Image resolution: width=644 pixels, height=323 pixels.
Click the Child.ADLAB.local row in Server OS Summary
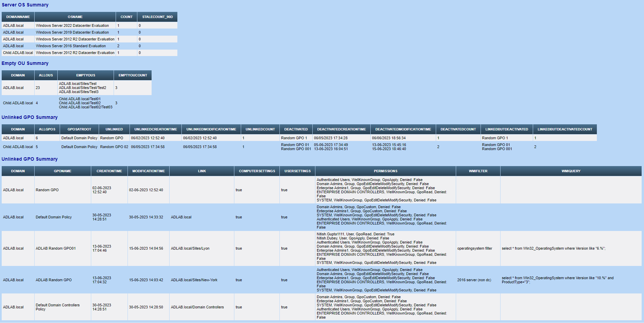pos(18,53)
